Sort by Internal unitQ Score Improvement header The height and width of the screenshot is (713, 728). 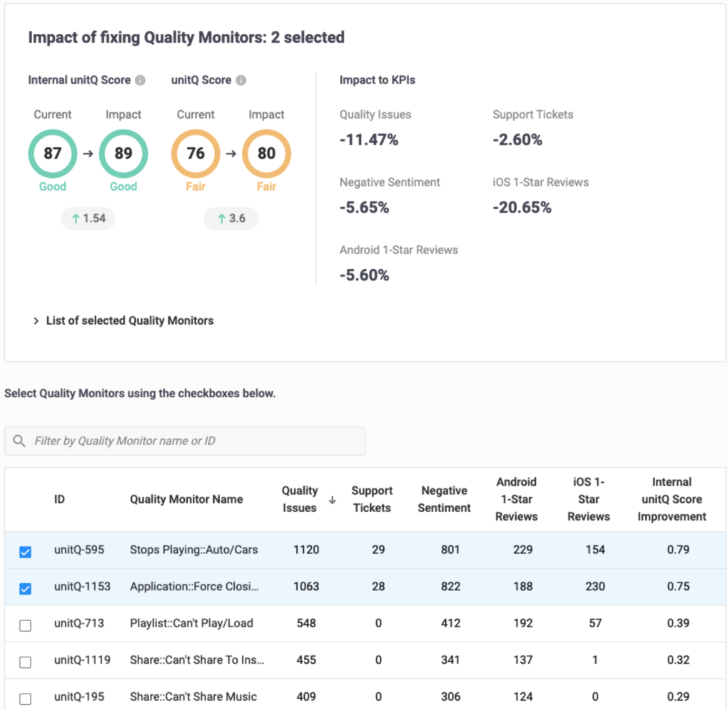[672, 499]
